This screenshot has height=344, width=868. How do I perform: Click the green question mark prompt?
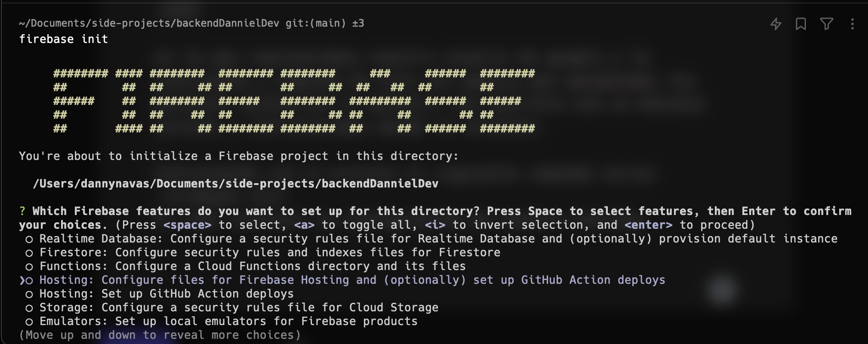click(x=22, y=211)
